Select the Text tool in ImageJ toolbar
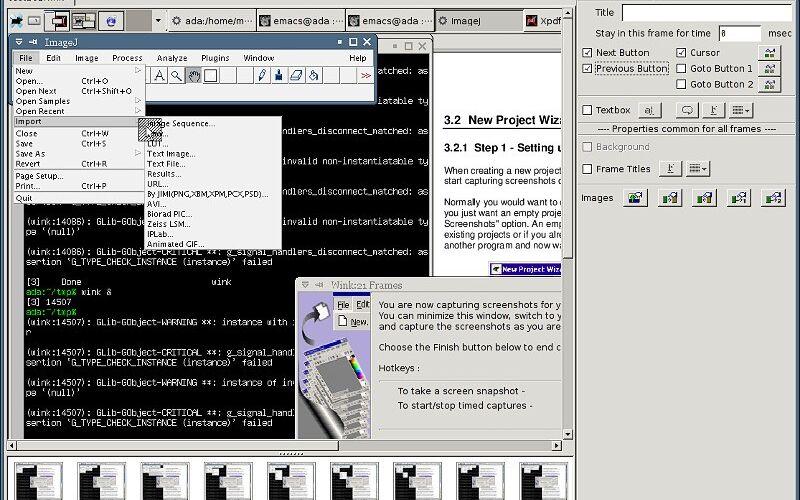The width and height of the screenshot is (800, 500). (159, 76)
